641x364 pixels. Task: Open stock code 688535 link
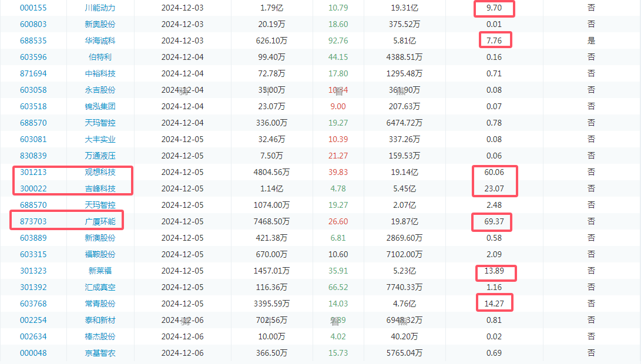pyautogui.click(x=33, y=41)
